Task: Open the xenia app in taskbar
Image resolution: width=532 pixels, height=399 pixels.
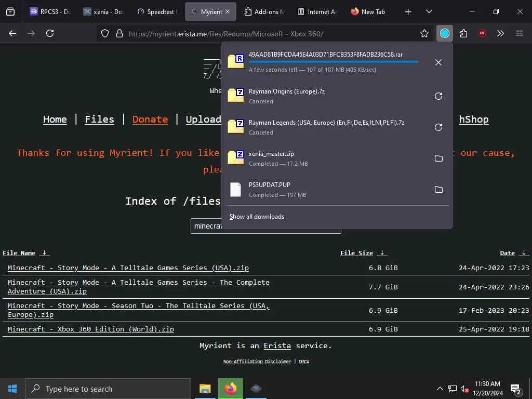Action: point(256,389)
